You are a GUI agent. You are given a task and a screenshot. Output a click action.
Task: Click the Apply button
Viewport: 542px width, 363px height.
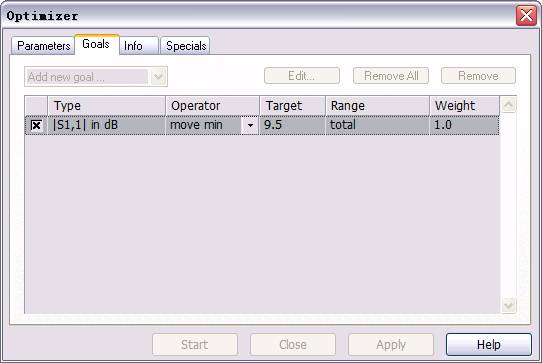391,344
